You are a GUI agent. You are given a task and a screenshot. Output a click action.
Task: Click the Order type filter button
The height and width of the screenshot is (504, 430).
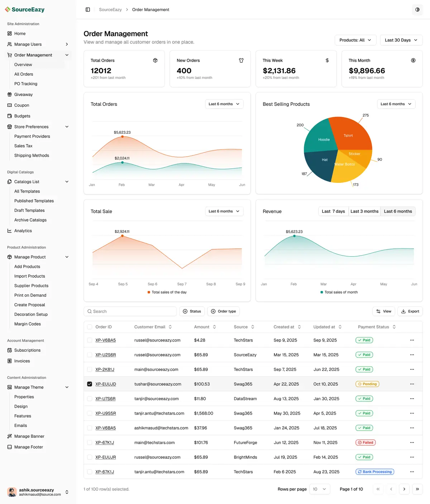click(x=223, y=311)
